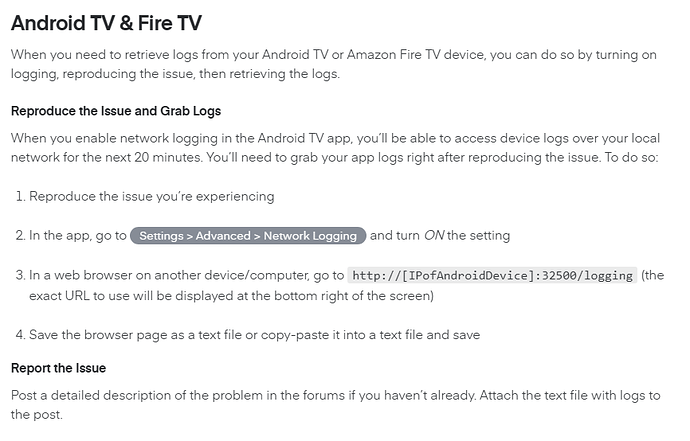Click the Android TV & Fire TV heading
Image resolution: width=690 pixels, height=441 pixels.
click(106, 23)
